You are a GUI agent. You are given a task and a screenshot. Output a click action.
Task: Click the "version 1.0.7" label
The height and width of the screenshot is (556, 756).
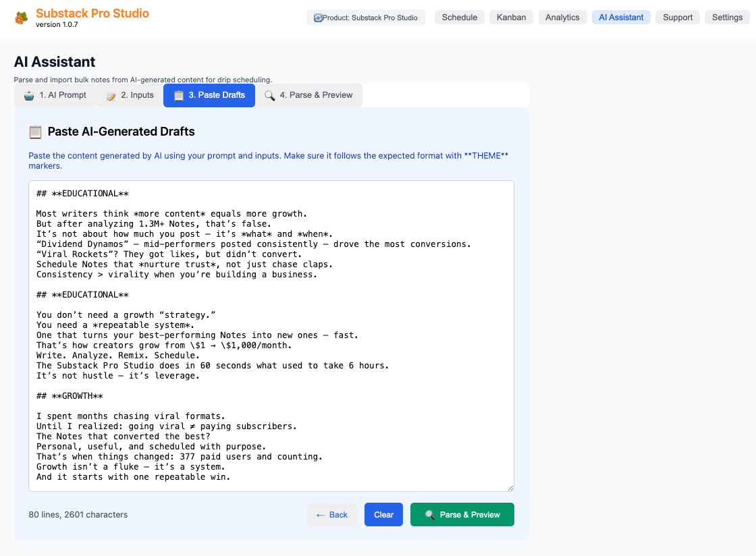pos(57,24)
